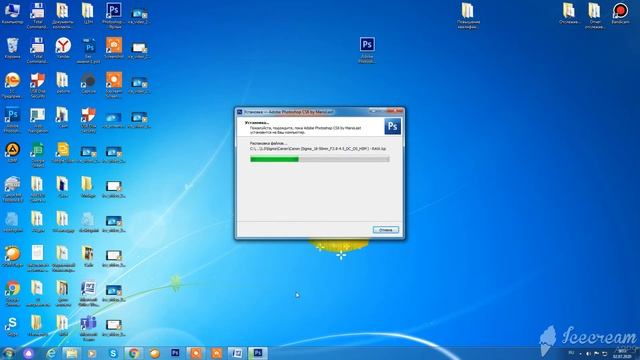640x360 pixels.
Task: Select the dark round Capture desktop shortcut
Action: pyautogui.click(x=88, y=83)
